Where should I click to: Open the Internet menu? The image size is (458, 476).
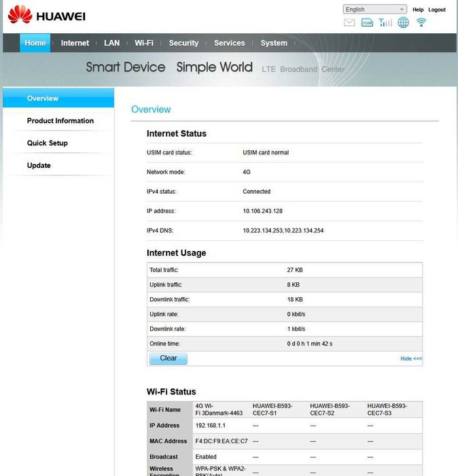75,43
